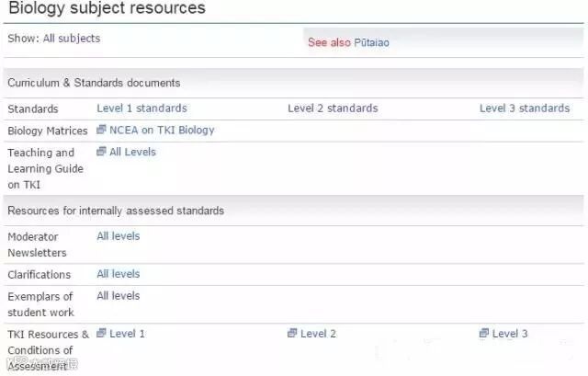The height and width of the screenshot is (376, 588).
Task: Click the external link icon beside TKI Resources Level 3
Action: (x=484, y=334)
